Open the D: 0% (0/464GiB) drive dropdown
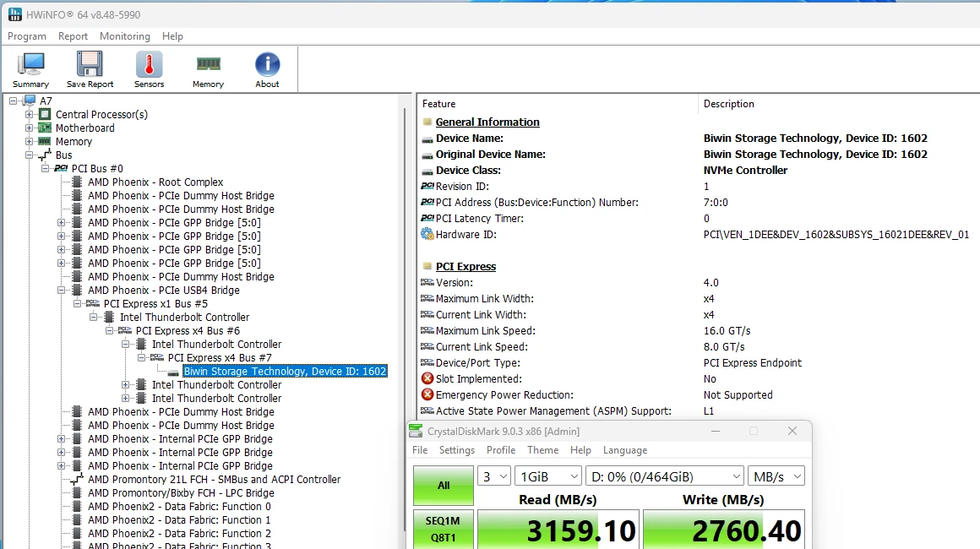980x549 pixels. (x=665, y=476)
